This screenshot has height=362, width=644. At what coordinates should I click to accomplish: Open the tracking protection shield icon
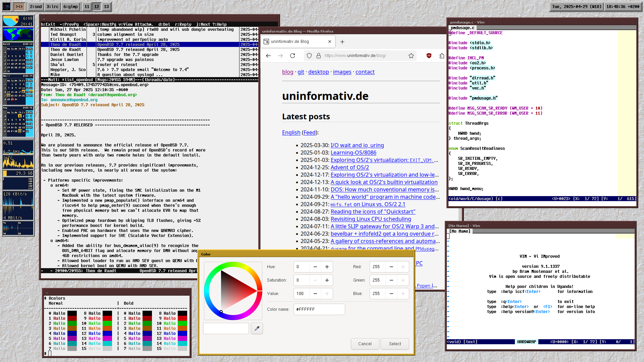tap(309, 56)
